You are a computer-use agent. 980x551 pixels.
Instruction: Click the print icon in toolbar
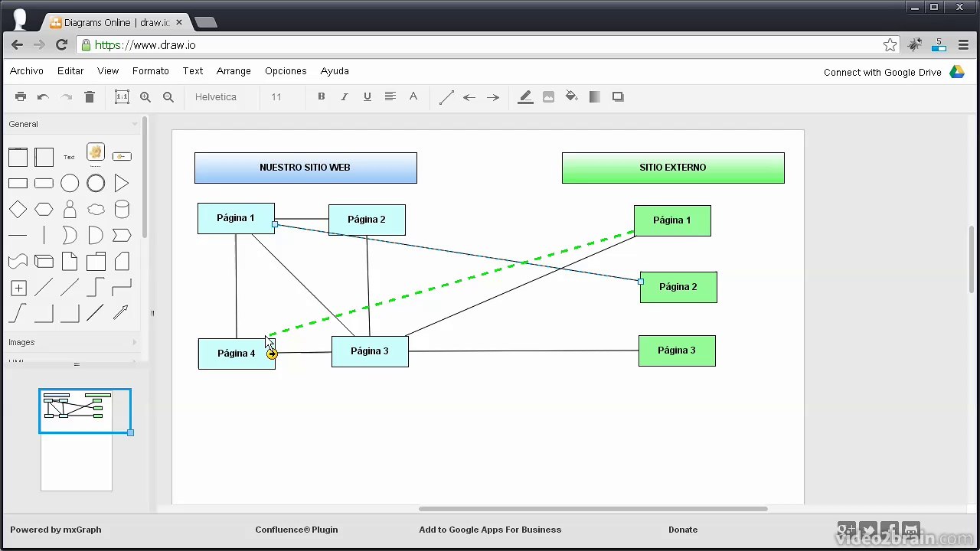[21, 97]
